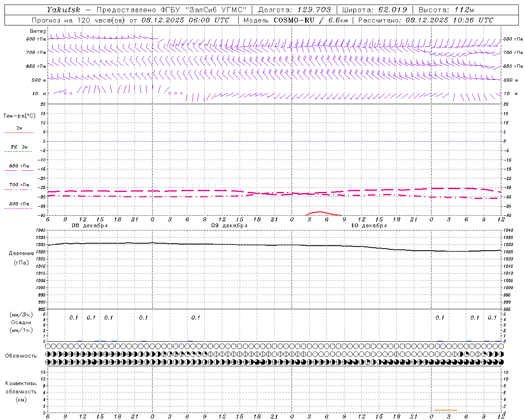Click the 'Конвективн.' convective cloud label
The width and height of the screenshot is (525, 420).
(x=21, y=383)
